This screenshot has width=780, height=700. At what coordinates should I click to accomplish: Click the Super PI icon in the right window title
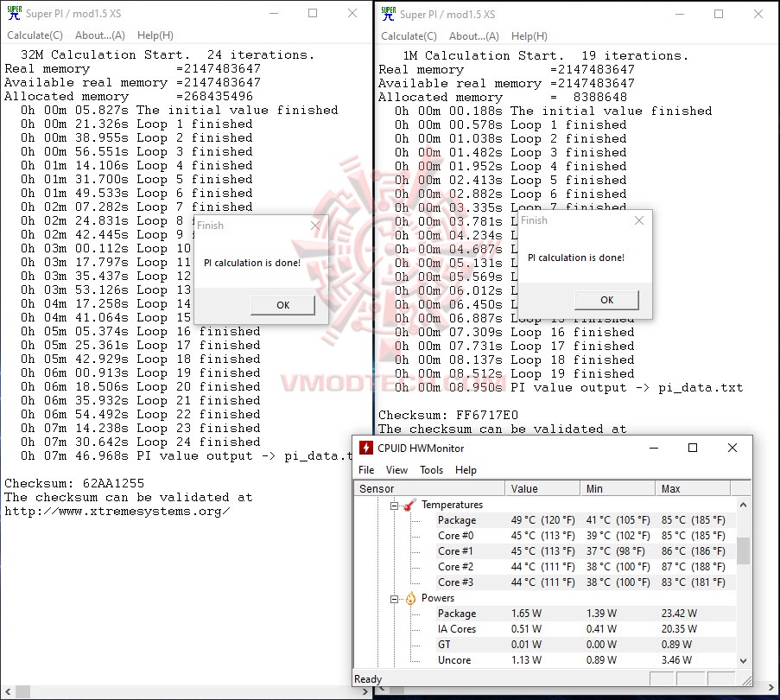[388, 14]
